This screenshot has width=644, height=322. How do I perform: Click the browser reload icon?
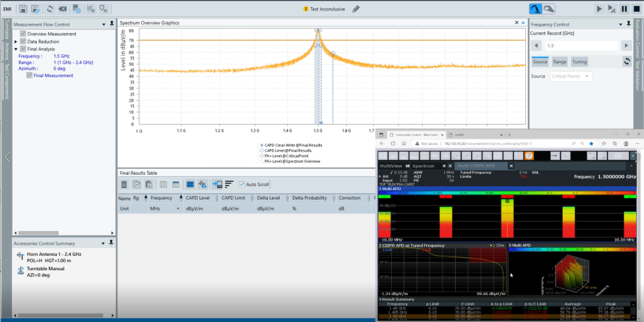[x=393, y=144]
